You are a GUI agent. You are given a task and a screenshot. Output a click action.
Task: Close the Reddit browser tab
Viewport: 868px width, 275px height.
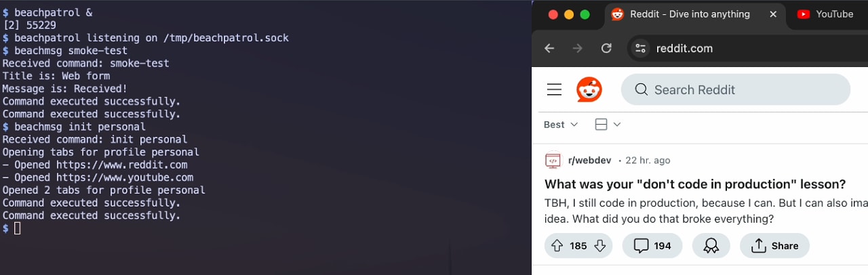773,14
